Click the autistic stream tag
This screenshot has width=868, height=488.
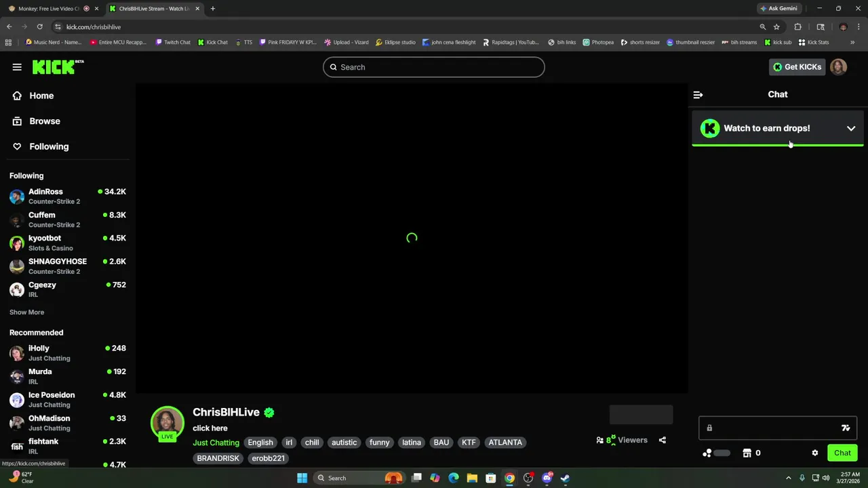tap(344, 443)
